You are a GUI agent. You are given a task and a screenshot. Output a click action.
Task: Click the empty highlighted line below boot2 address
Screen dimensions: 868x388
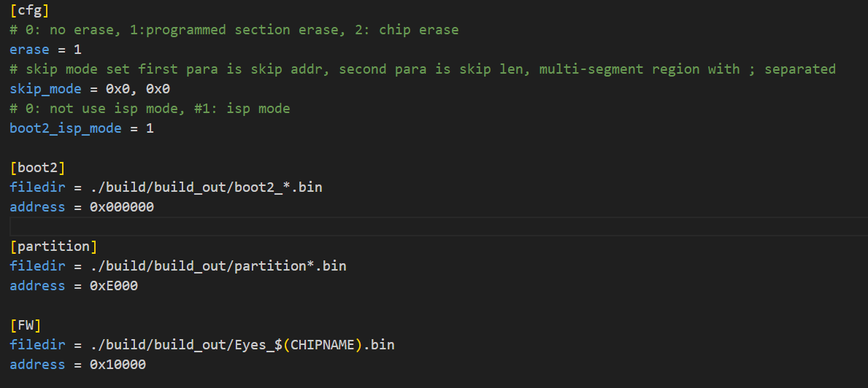click(439, 227)
